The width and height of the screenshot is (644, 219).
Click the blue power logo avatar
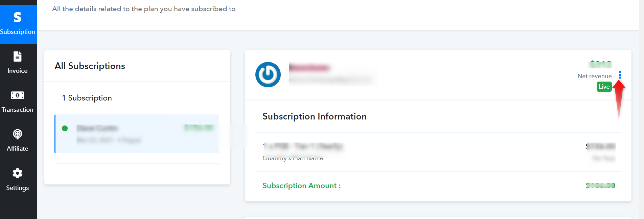[268, 74]
